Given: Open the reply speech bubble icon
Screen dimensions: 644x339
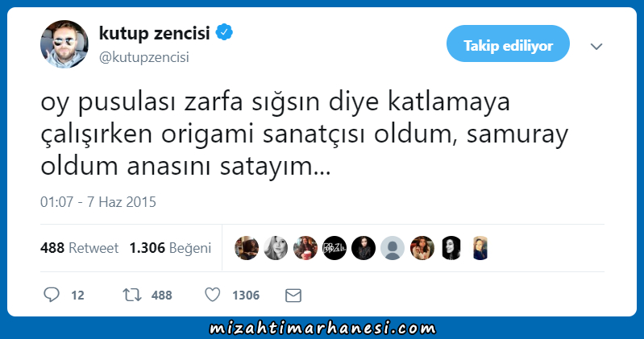Looking at the screenshot, I should [x=52, y=295].
